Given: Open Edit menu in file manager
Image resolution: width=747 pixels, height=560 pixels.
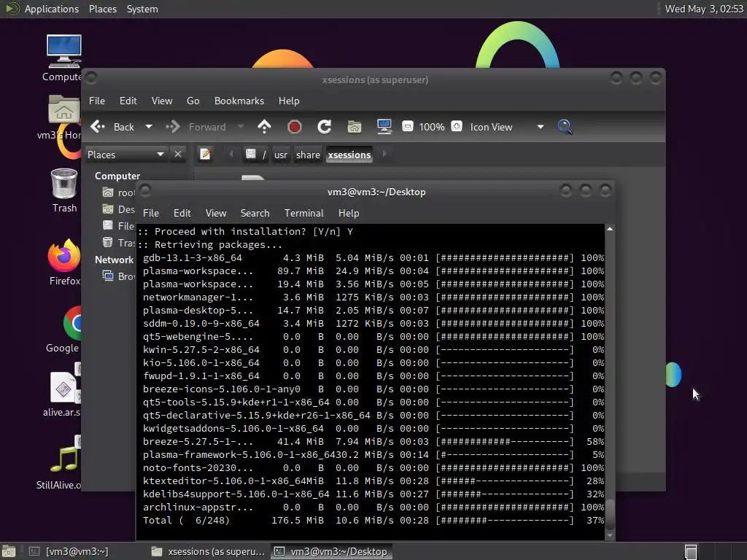Looking at the screenshot, I should point(128,101).
